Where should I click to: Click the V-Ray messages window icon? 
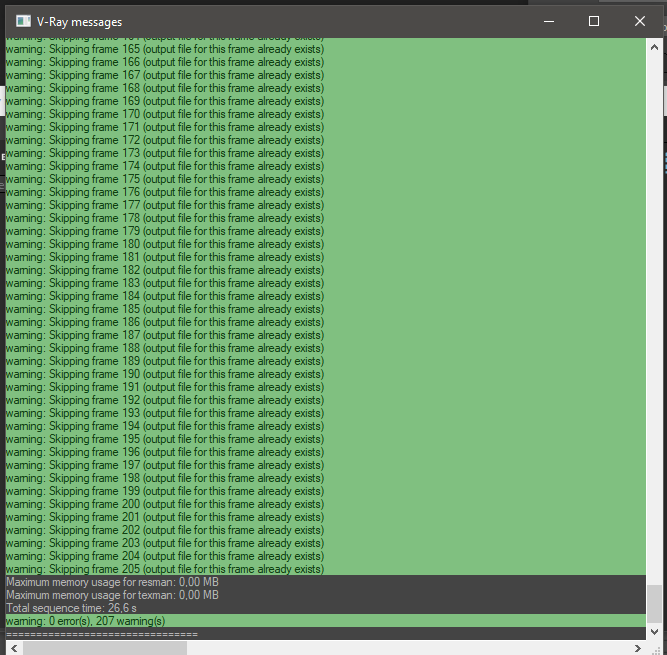point(23,21)
